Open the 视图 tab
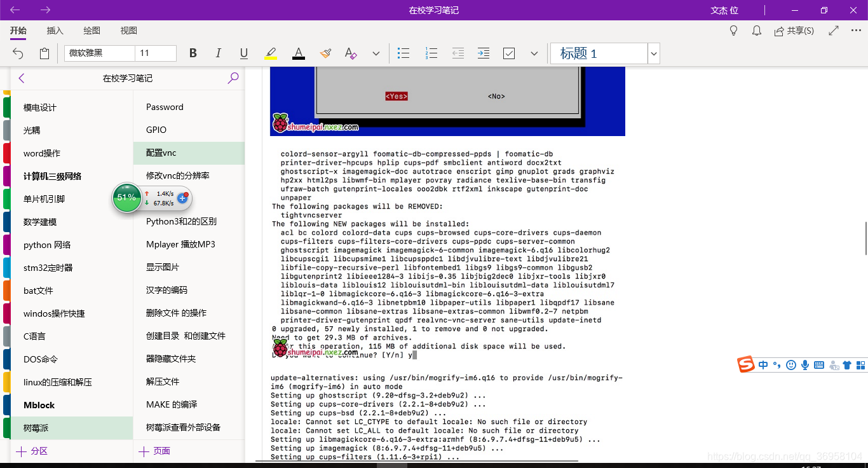The image size is (868, 468). click(x=129, y=31)
